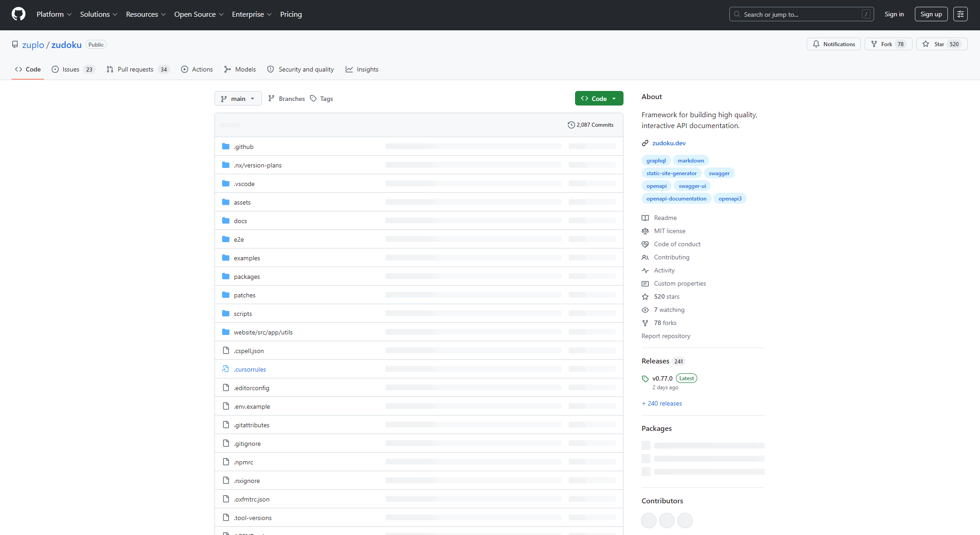Open the green Code dropdown button

click(599, 98)
